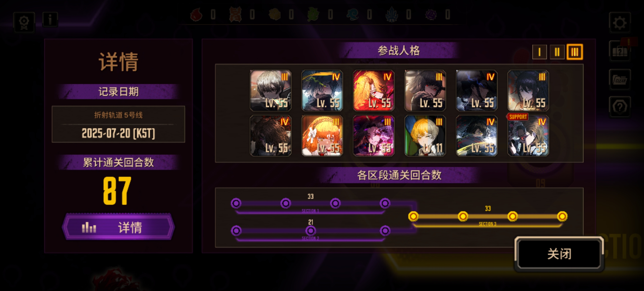Click the 关闭 close button
Image resolution: width=644 pixels, height=291 pixels.
coord(559,254)
